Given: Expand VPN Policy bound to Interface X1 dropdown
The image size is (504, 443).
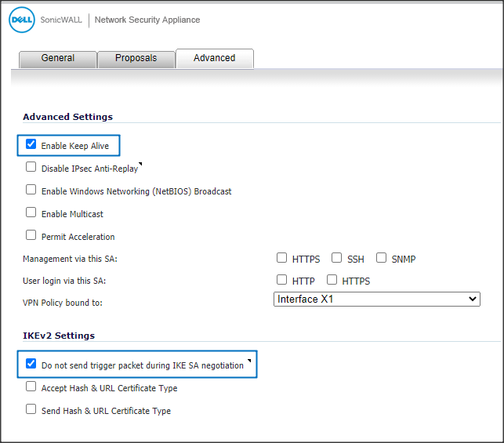Looking at the screenshot, I should (x=376, y=300).
